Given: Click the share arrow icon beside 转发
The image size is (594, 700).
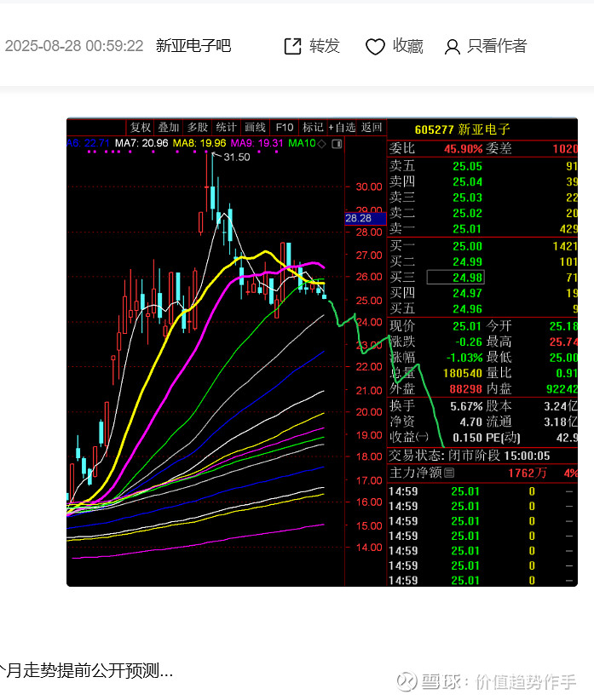Looking at the screenshot, I should (293, 46).
